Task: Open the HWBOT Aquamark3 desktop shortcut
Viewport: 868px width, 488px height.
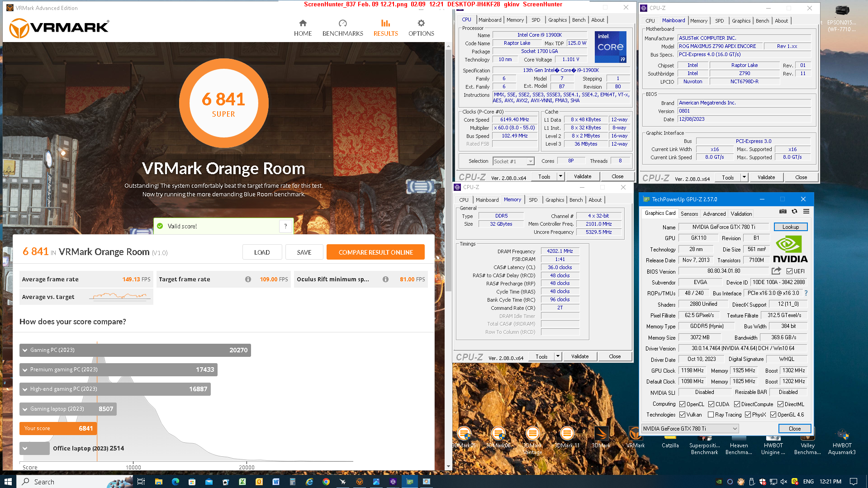Action: coord(842,441)
